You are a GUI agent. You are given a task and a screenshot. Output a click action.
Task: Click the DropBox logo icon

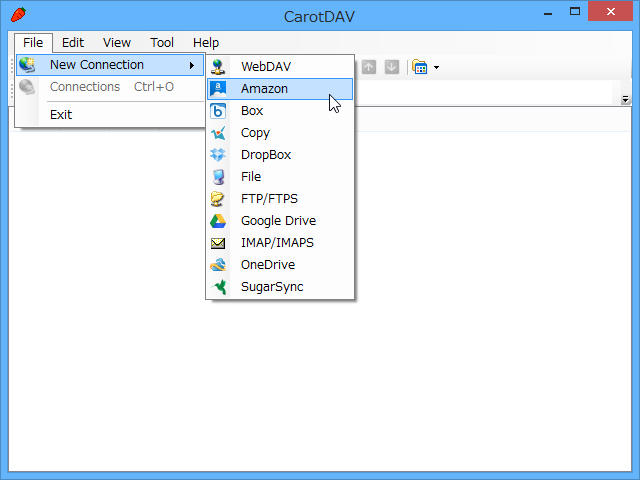tap(218, 155)
